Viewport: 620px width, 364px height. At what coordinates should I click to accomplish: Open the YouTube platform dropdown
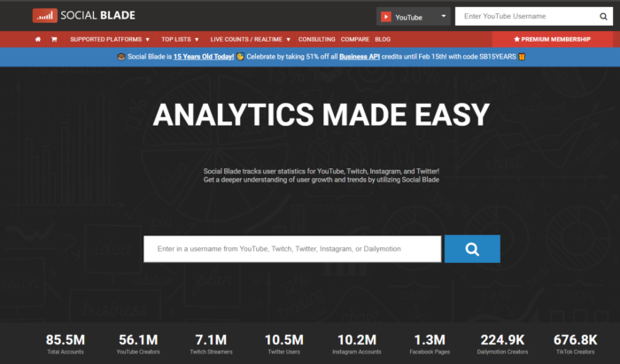414,17
